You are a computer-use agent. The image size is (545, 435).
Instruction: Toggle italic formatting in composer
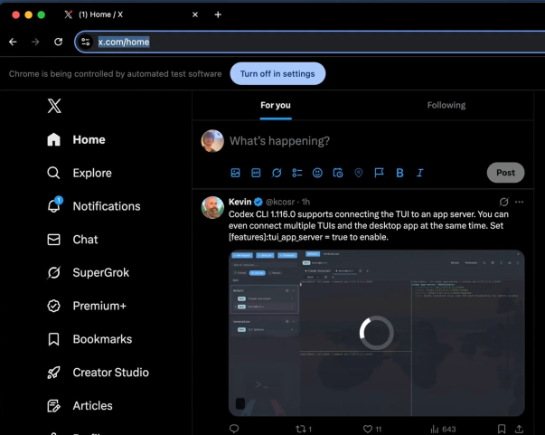(x=420, y=173)
